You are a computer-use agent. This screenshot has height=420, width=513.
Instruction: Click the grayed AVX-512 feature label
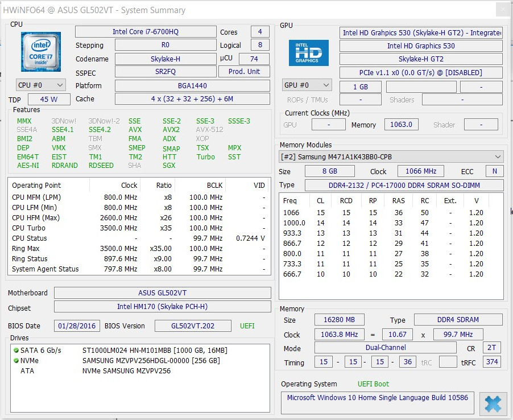click(210, 130)
